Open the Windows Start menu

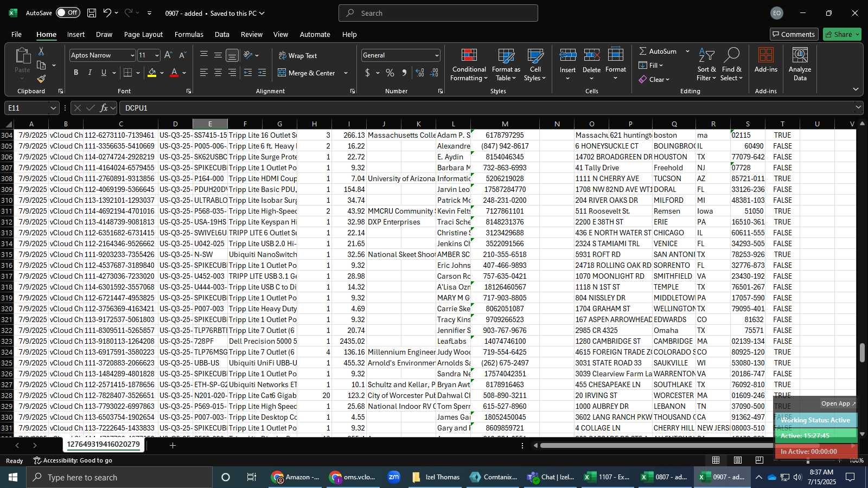13,477
